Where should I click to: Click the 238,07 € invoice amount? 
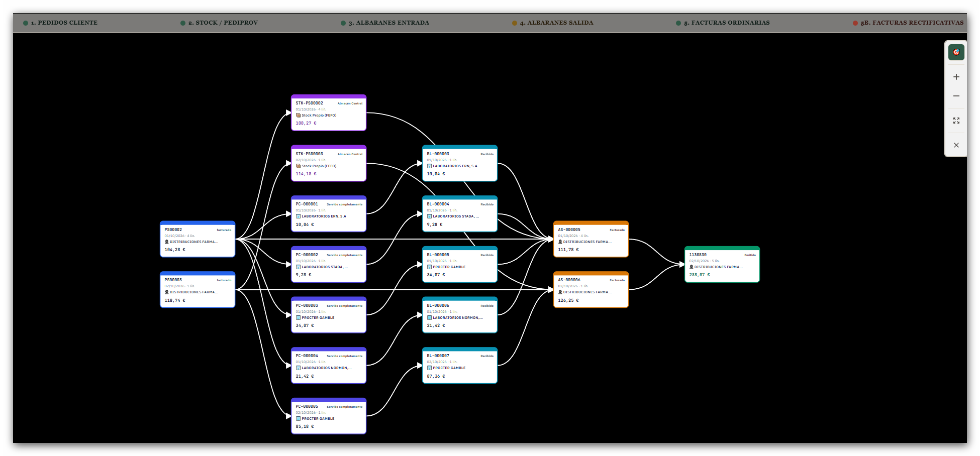coord(700,275)
